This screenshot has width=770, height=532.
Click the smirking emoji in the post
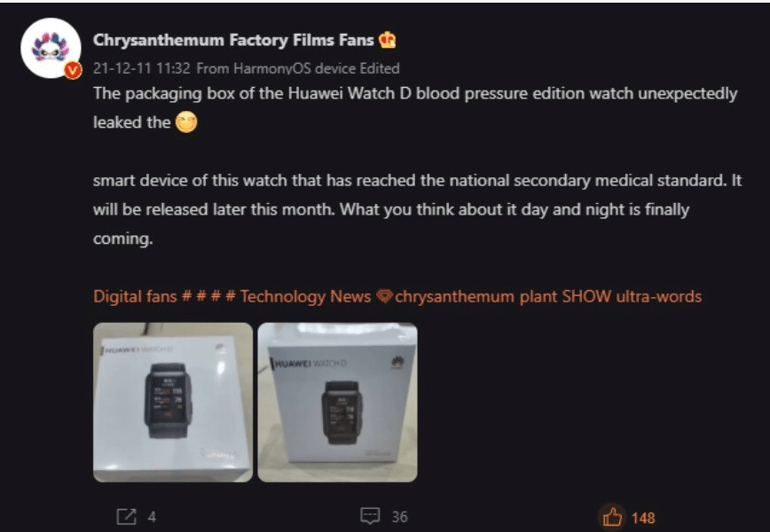[186, 121]
